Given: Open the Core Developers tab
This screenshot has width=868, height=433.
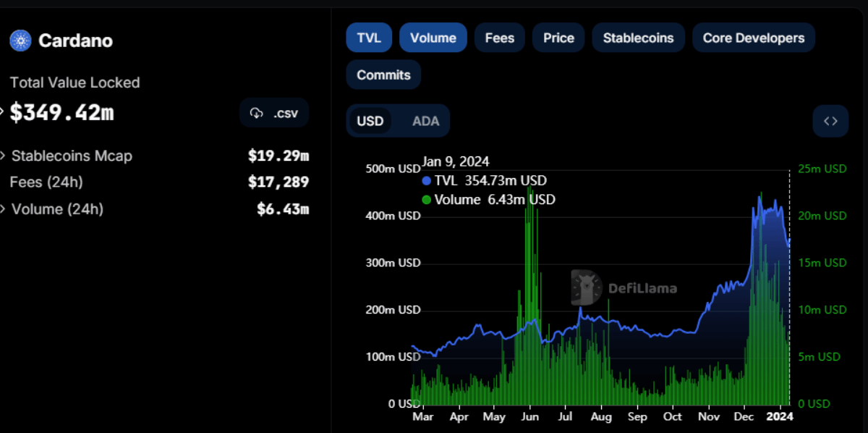Looking at the screenshot, I should click(x=754, y=37).
